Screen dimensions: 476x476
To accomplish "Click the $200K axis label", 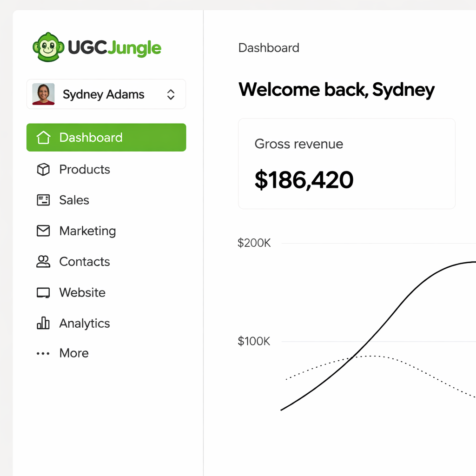I will tap(254, 243).
